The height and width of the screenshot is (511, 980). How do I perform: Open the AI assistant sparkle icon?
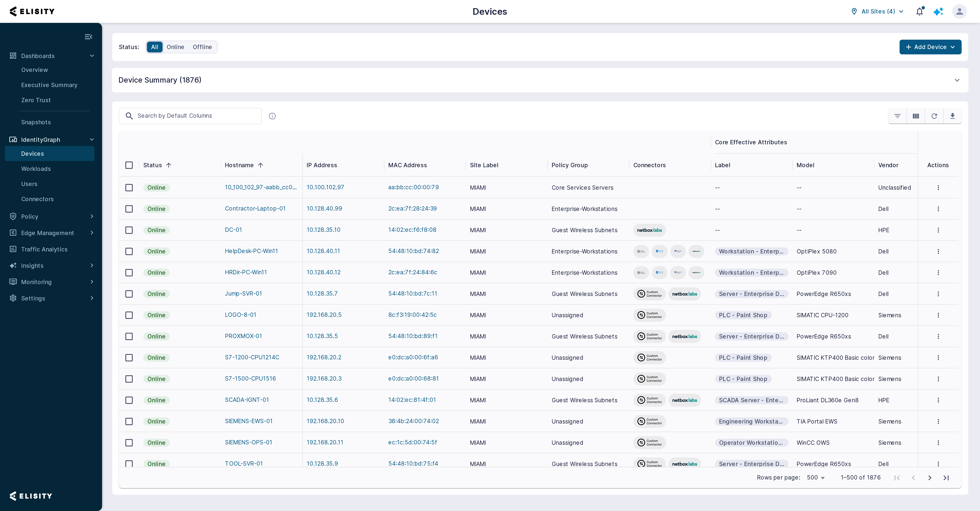(938, 12)
